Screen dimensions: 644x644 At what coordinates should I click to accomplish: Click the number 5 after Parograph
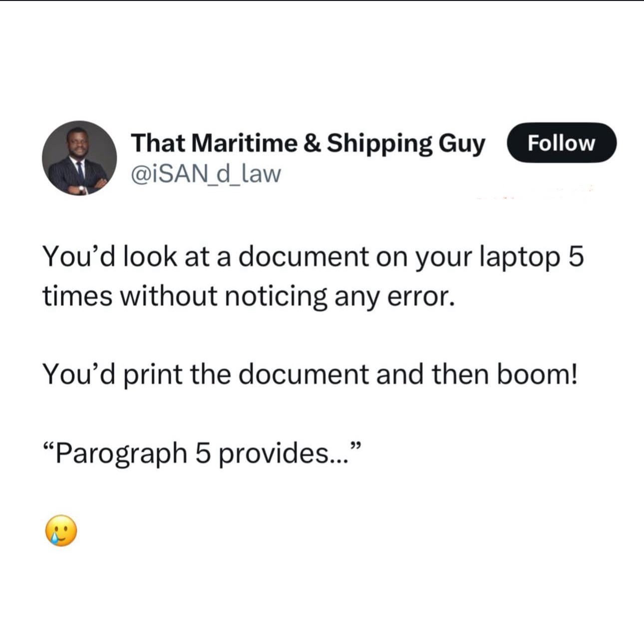point(203,454)
